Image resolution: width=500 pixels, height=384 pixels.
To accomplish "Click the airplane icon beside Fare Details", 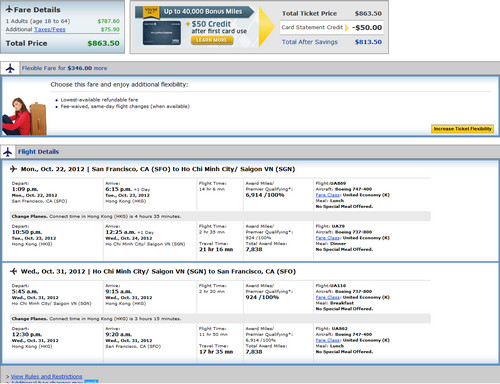I will click(x=9, y=9).
